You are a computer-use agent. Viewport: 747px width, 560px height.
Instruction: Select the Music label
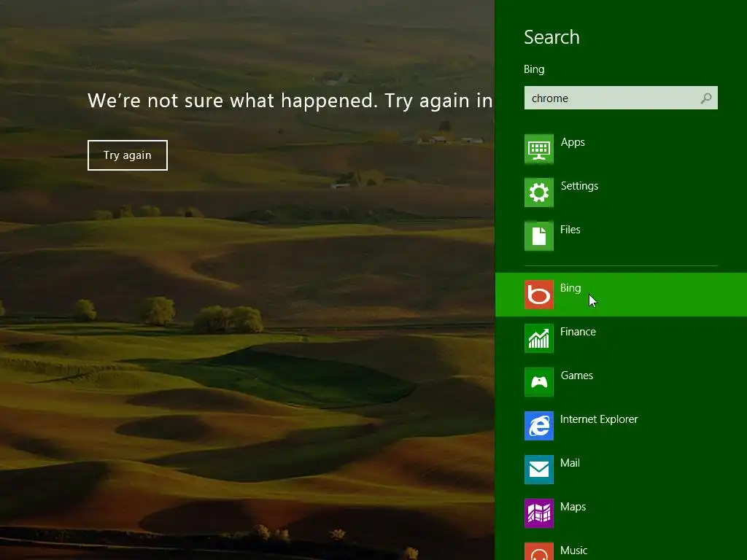(x=573, y=551)
